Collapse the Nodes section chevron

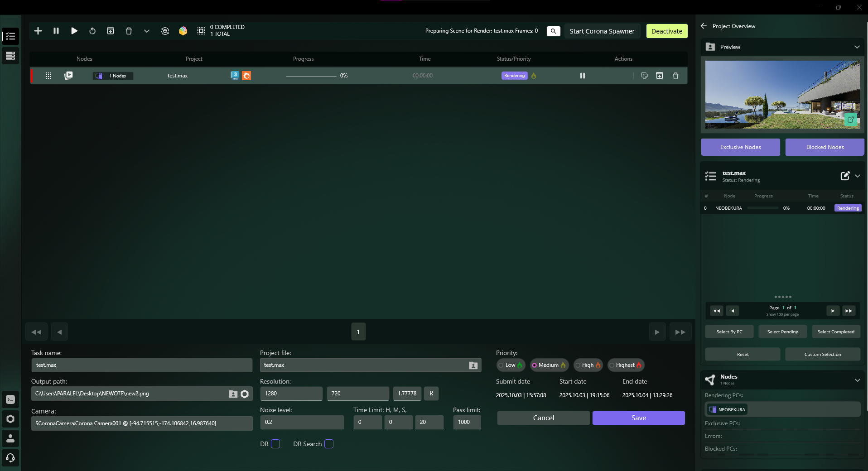tap(857, 380)
